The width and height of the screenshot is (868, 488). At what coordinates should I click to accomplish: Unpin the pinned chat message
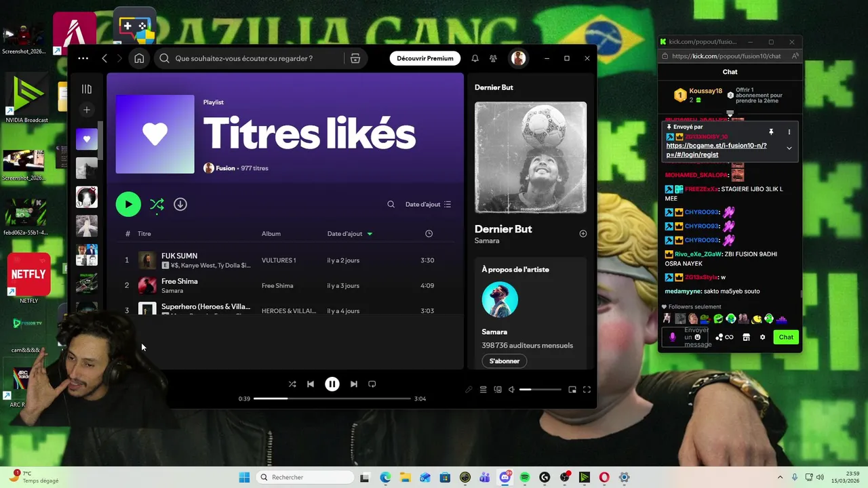pyautogui.click(x=771, y=132)
